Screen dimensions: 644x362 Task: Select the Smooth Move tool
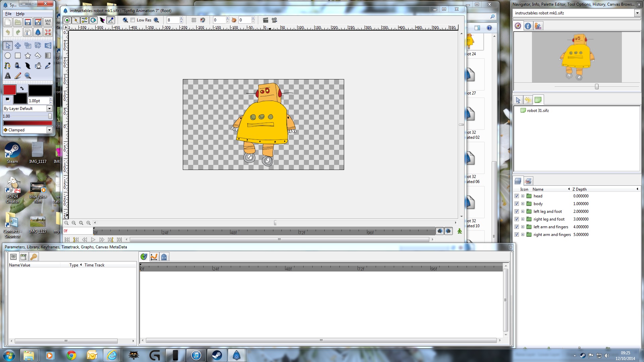tap(18, 46)
